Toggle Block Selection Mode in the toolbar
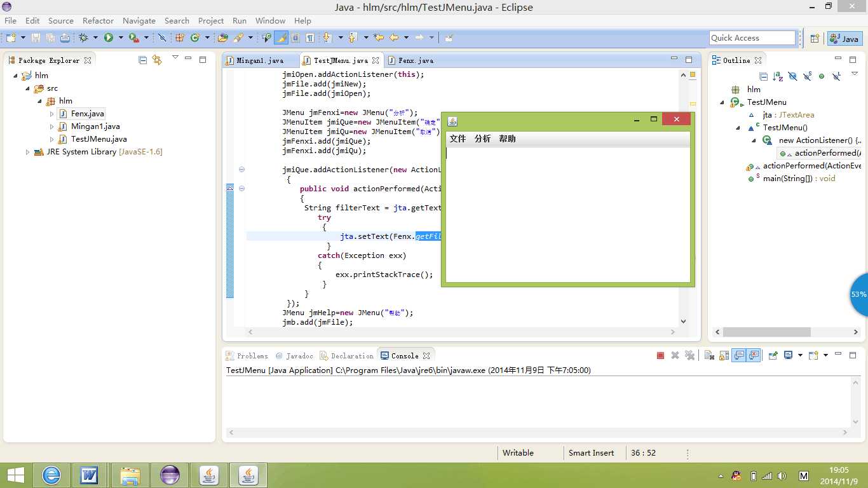Viewport: 868px width, 488px height. (x=295, y=38)
